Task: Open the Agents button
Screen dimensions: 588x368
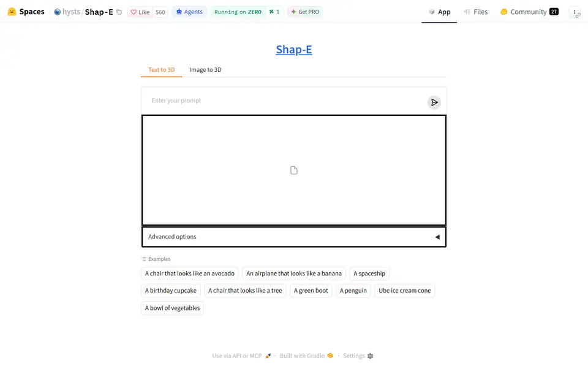Action: coord(189,12)
